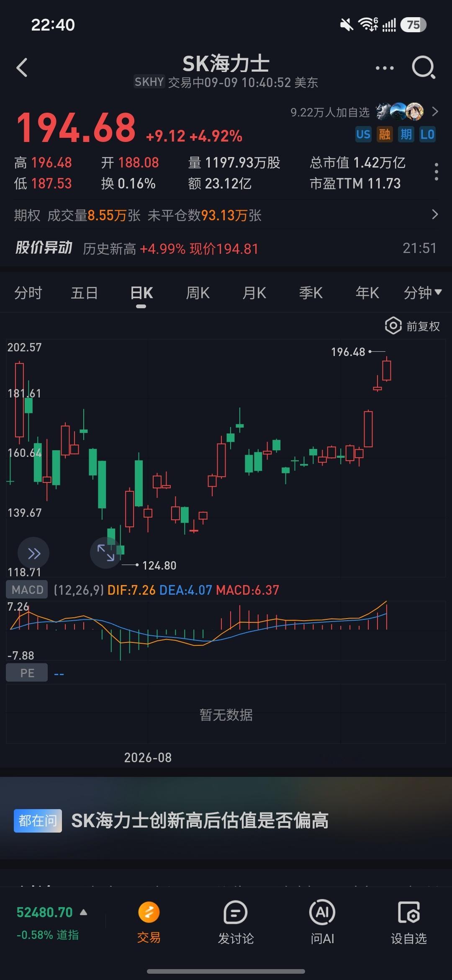This screenshot has height=980, width=452.
Task: Switch to 月K chart tab
Action: coord(254,293)
